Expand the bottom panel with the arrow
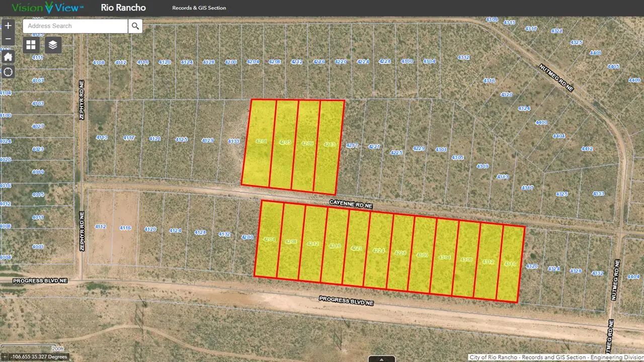 tap(381, 359)
